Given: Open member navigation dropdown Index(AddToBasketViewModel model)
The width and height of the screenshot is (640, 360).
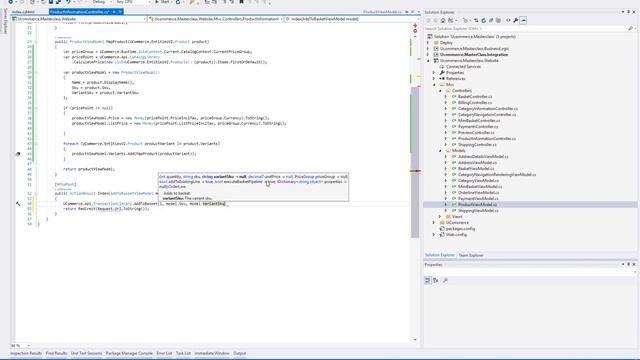Looking at the screenshot, I should coord(352,19).
